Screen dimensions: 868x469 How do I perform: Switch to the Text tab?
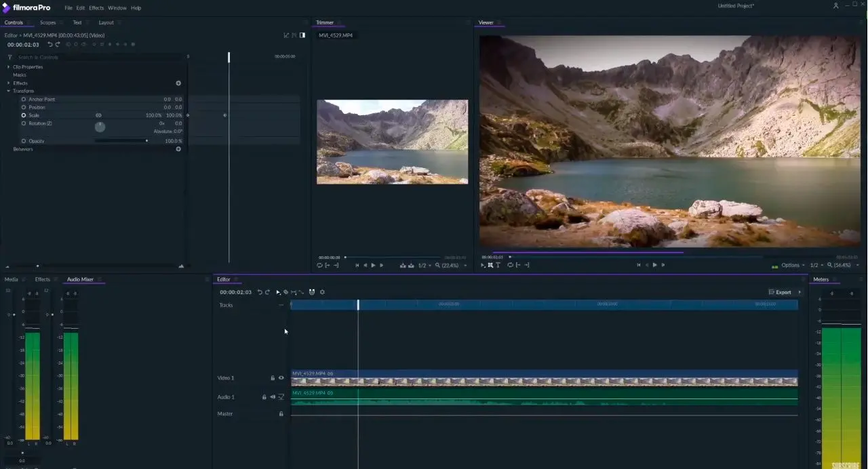coord(77,22)
